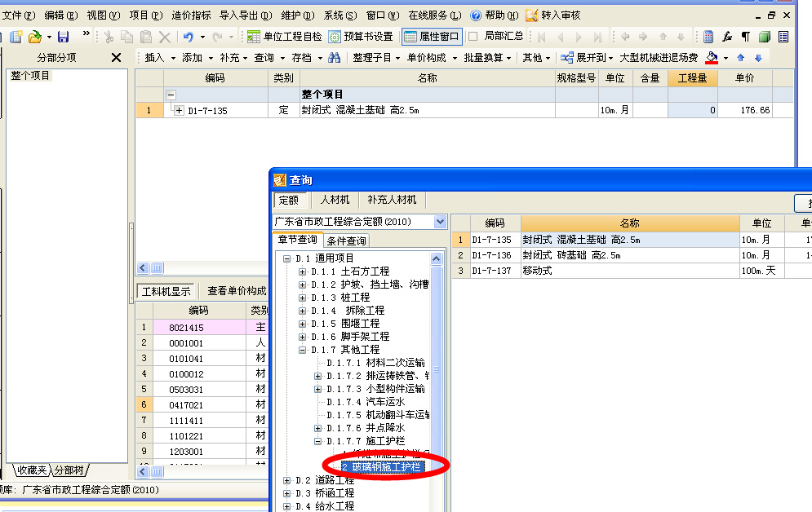
Task: Select tree item 玻璃钢施工护栏
Action: tap(383, 467)
